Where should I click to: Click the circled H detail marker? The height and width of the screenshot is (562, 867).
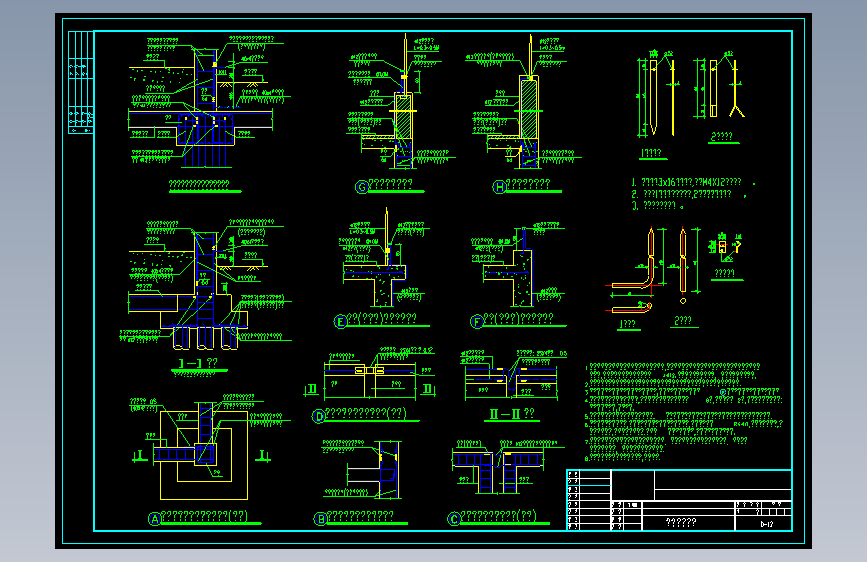click(499, 187)
